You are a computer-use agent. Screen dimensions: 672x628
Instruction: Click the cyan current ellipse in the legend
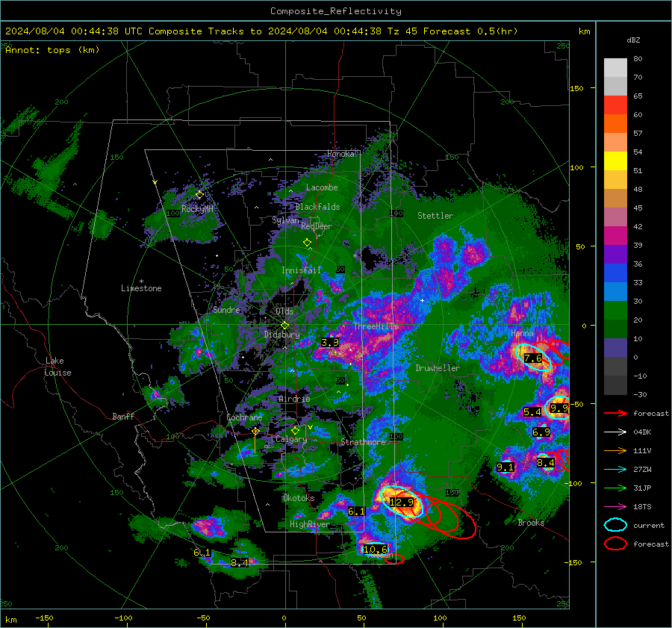tap(615, 525)
